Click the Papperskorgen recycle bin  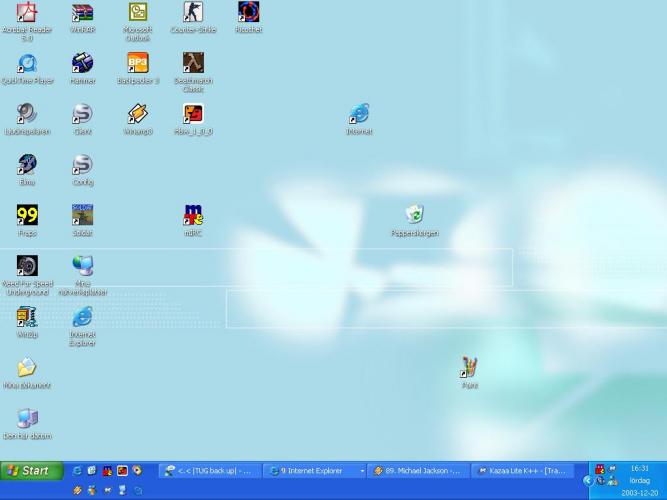click(415, 215)
